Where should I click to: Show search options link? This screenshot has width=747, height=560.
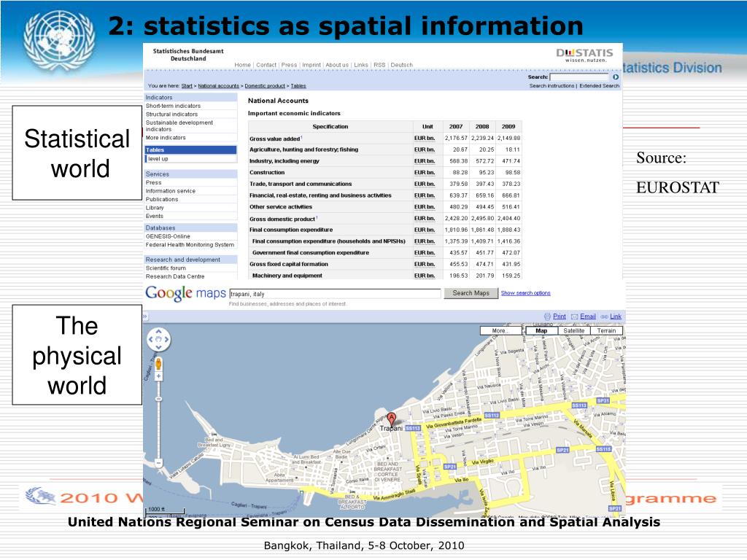coord(525,293)
